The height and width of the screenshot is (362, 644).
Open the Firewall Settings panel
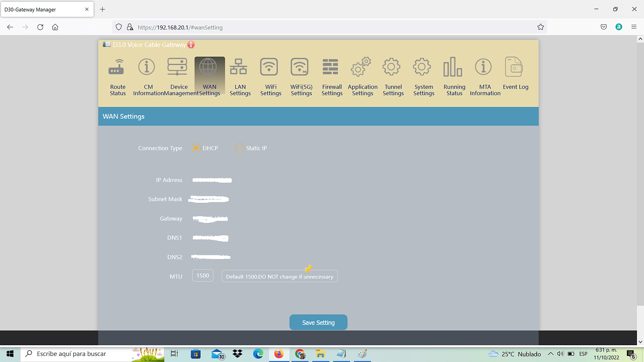[331, 76]
